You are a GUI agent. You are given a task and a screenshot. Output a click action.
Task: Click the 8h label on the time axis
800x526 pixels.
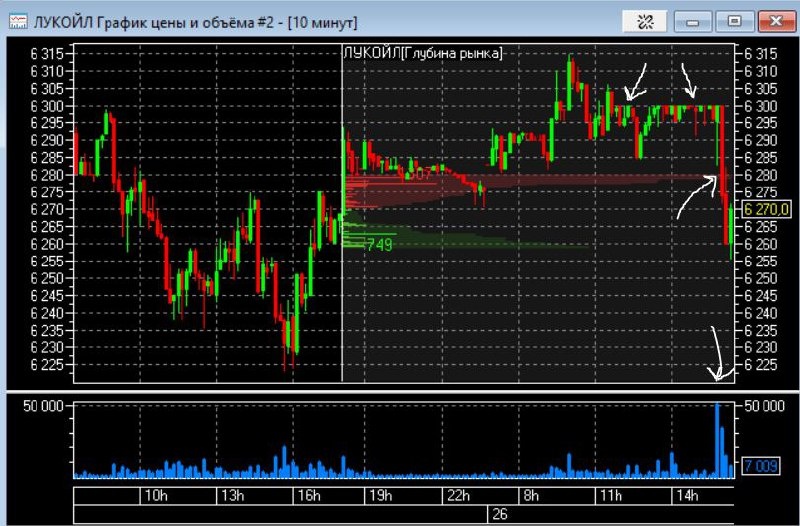pos(531,495)
